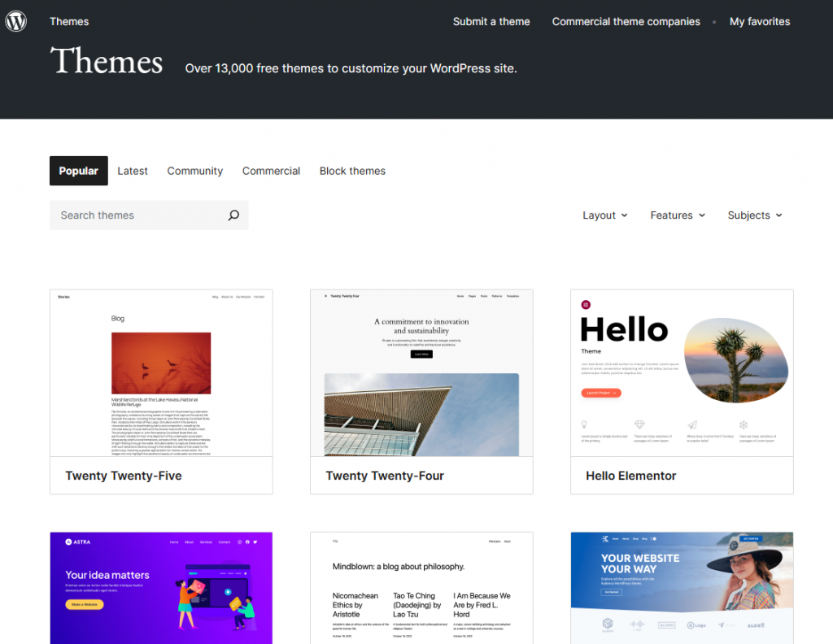The image size is (833, 644).
Task: Click the Twenty Twenty-Four title text
Action: (x=385, y=476)
